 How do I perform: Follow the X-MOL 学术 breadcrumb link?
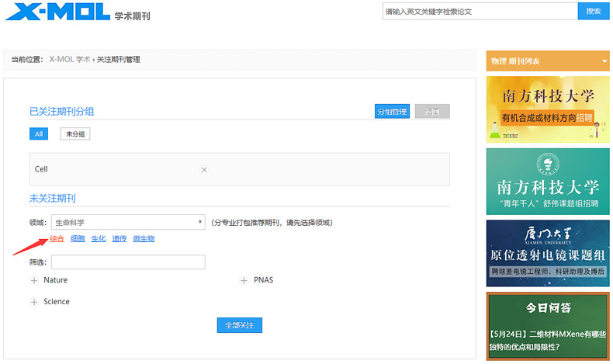point(70,60)
